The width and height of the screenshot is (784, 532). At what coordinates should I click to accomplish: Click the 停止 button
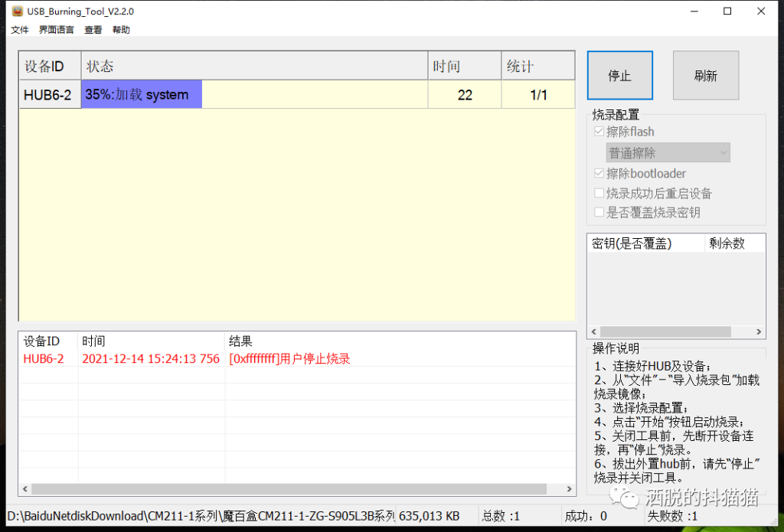pyautogui.click(x=619, y=75)
